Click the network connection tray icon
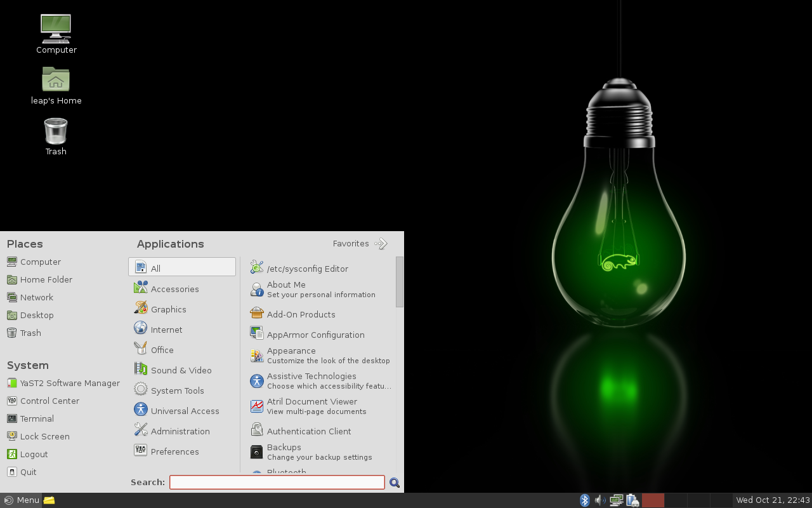The height and width of the screenshot is (508, 812). pyautogui.click(x=616, y=500)
